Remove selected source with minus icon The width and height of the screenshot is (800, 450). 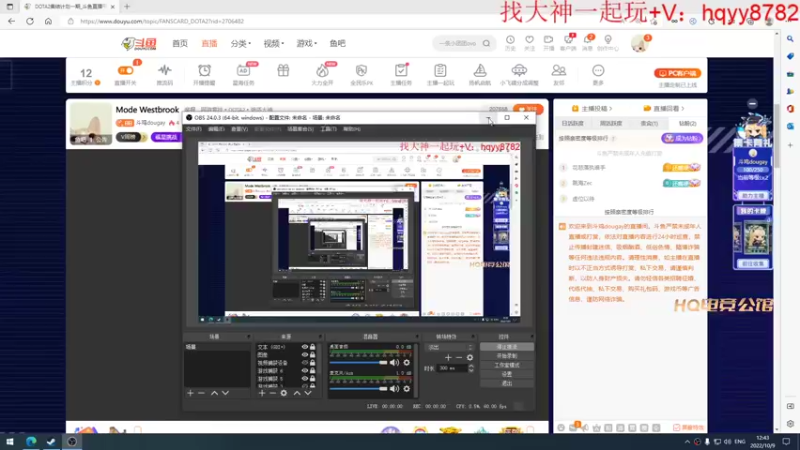point(272,393)
